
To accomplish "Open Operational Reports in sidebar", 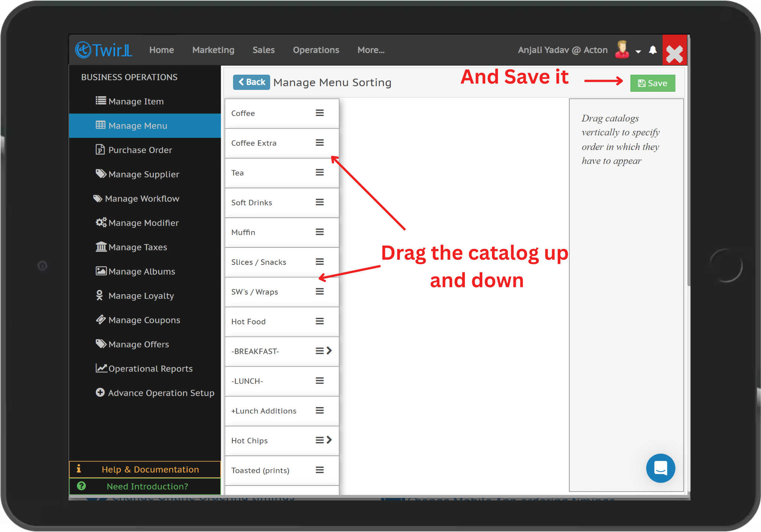I will pyautogui.click(x=145, y=369).
